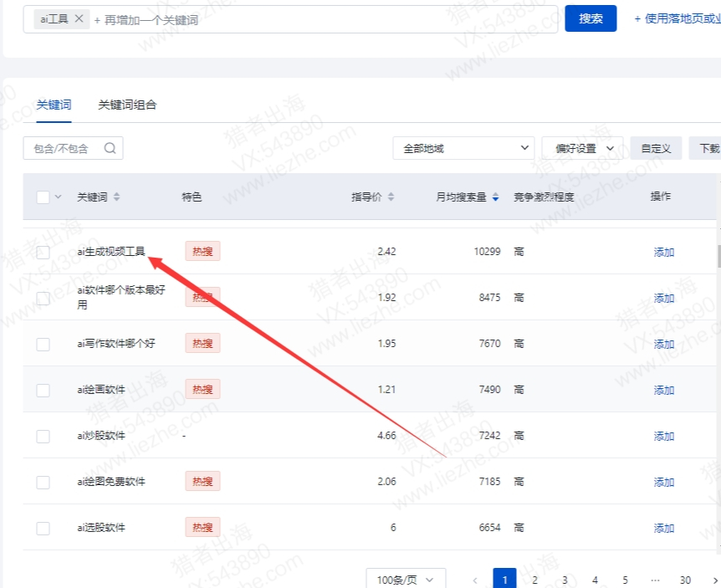Sort by 指导价 column arrows
This screenshot has width=721, height=588.
[x=391, y=197]
